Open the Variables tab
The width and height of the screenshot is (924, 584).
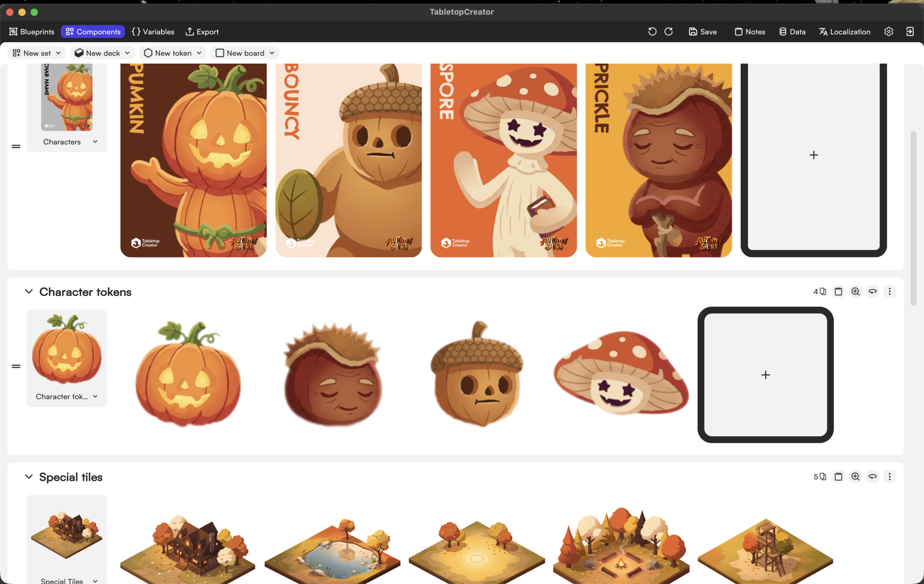(153, 31)
